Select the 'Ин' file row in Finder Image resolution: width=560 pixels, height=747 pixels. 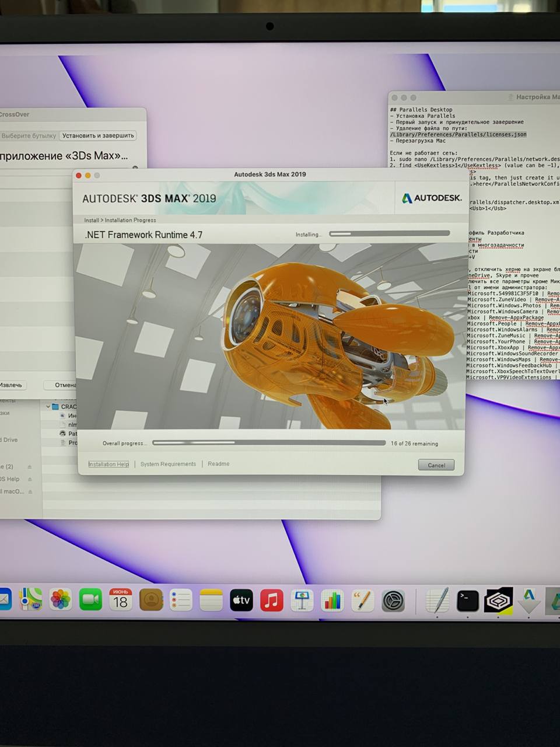coord(68,416)
